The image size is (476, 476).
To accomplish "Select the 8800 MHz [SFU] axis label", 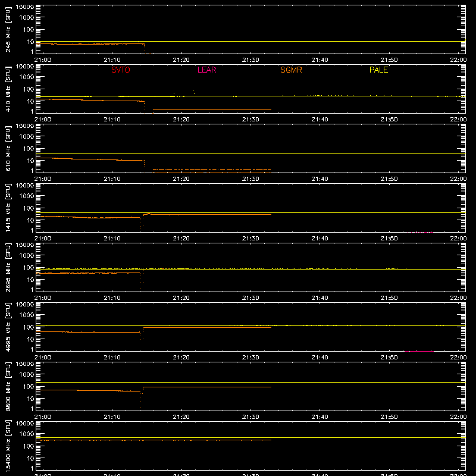I will [x=8, y=387].
